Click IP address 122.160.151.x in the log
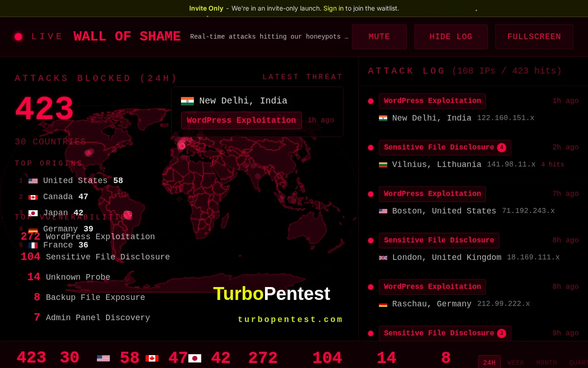Image resolution: width=588 pixels, height=368 pixels. (x=506, y=118)
